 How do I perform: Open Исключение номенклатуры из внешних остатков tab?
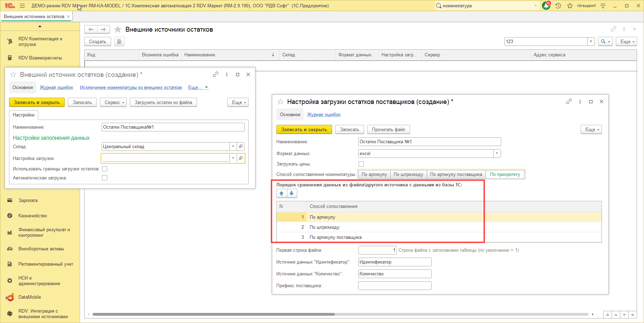coord(131,88)
